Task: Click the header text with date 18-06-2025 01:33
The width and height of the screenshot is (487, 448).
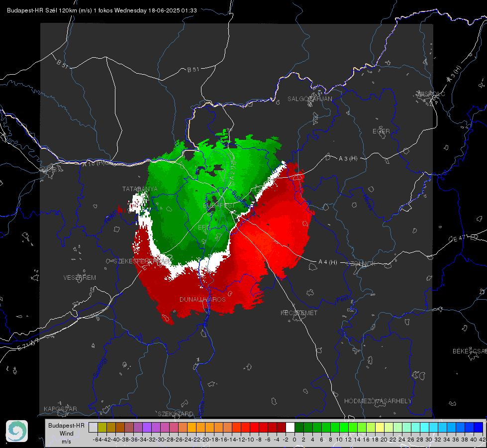Action: [x=102, y=10]
